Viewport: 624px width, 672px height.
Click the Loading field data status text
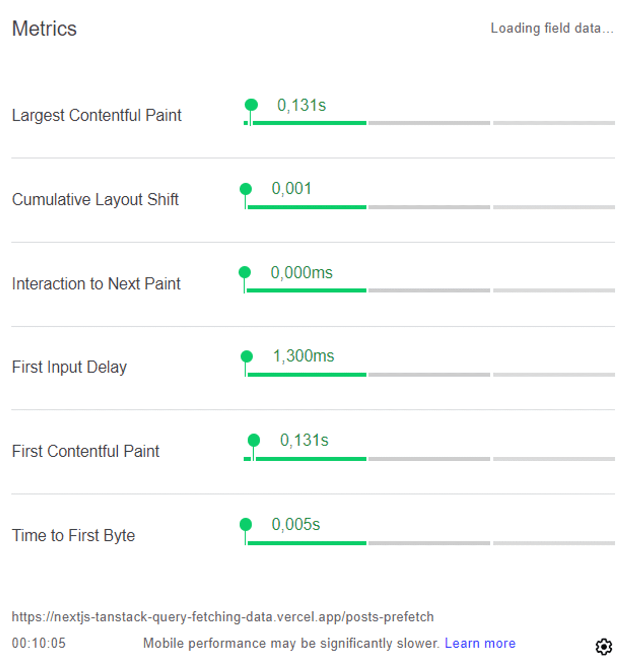click(x=552, y=28)
